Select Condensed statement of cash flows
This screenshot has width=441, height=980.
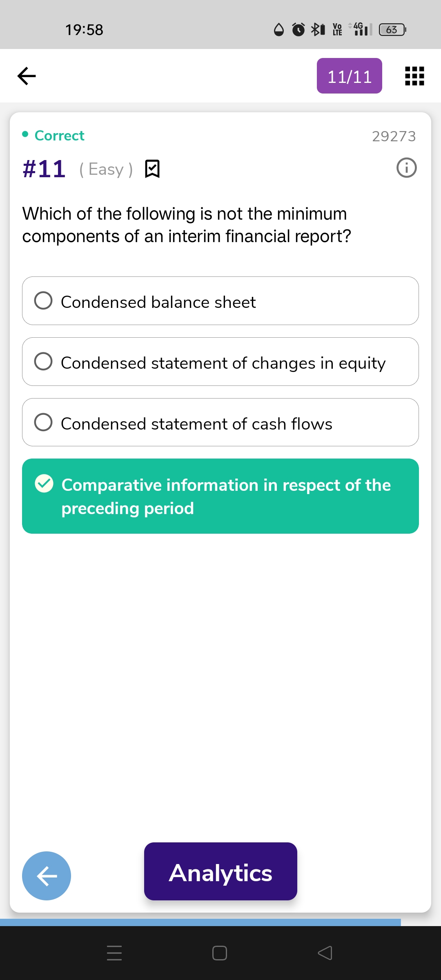click(x=220, y=422)
